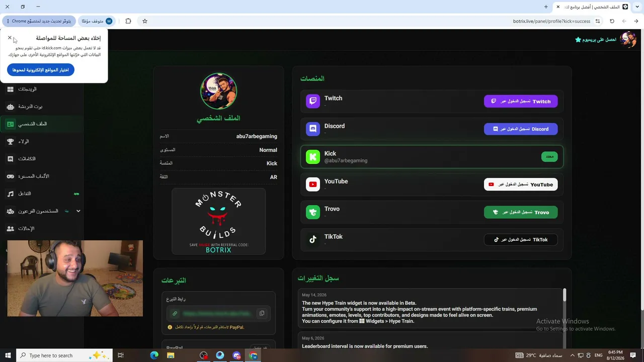The height and width of the screenshot is (362, 644).
Task: Copy the donation link
Action: point(262,313)
